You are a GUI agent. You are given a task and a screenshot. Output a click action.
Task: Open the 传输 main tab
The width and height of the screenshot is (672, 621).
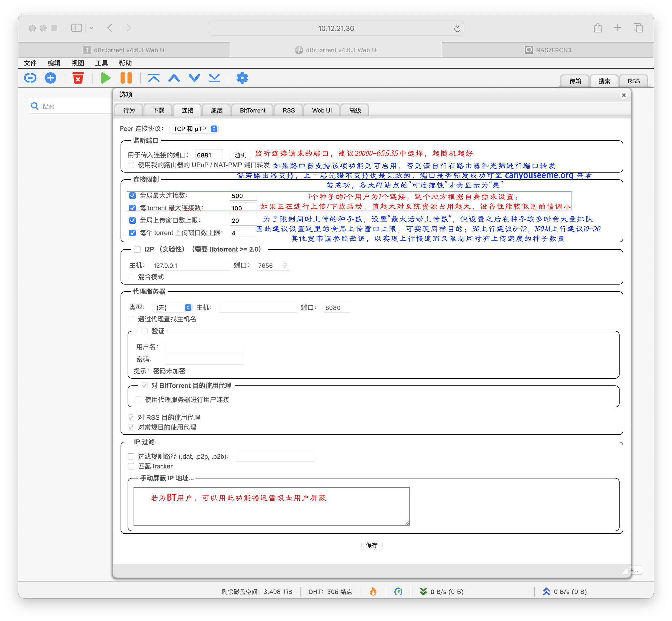[x=575, y=81]
